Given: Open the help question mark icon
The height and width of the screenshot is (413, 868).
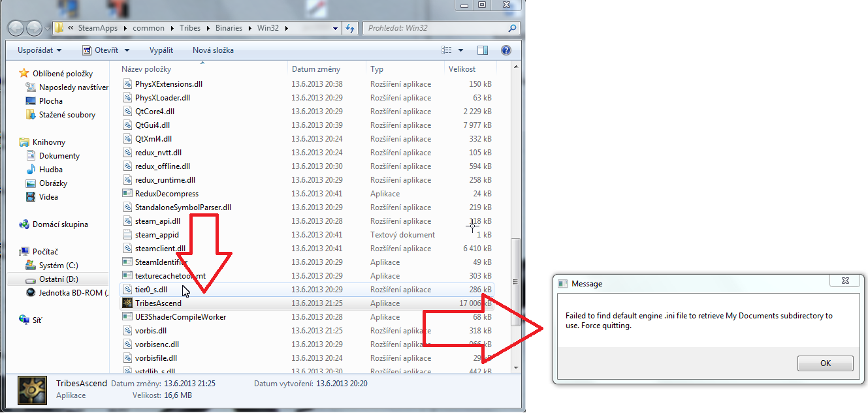Looking at the screenshot, I should click(x=506, y=50).
